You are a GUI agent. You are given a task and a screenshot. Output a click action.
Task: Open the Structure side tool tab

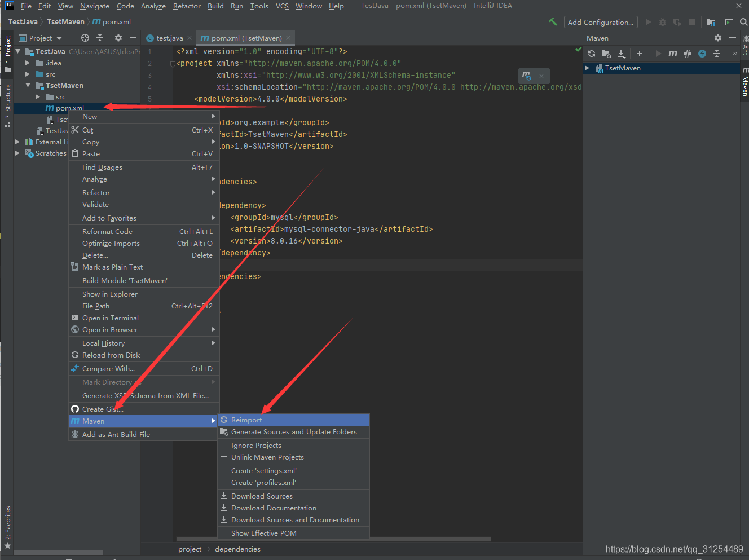click(7, 105)
